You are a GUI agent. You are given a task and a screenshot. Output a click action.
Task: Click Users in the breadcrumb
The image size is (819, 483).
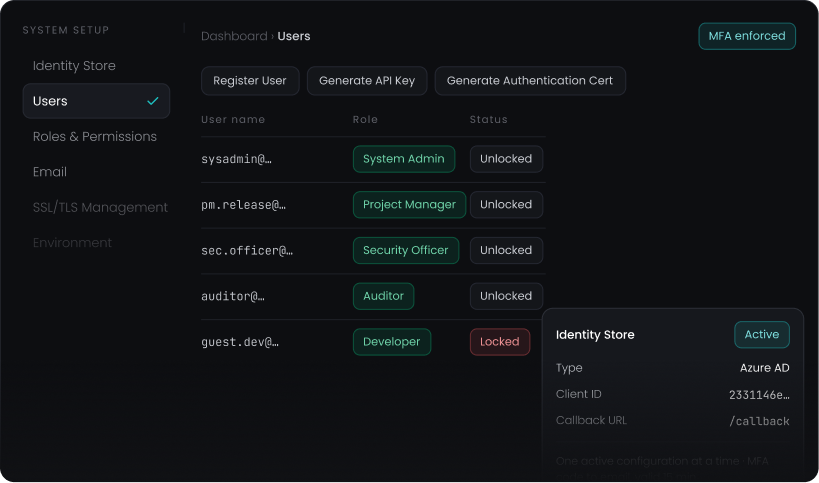(x=294, y=36)
